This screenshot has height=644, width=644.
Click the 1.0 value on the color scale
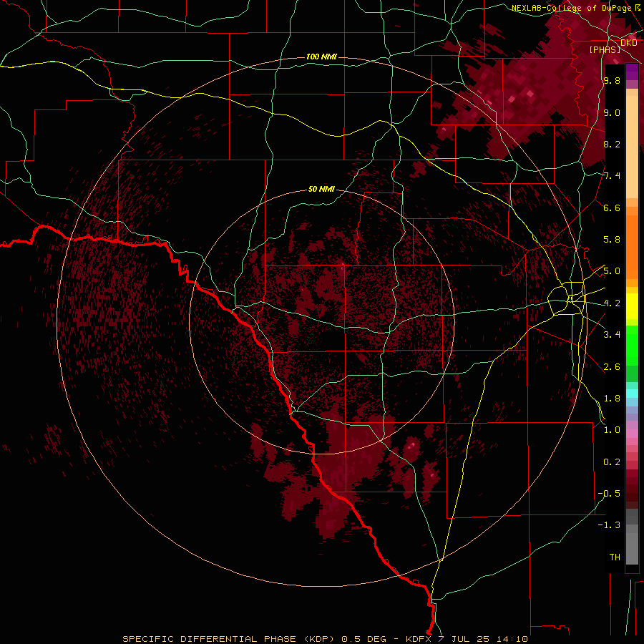click(612, 430)
